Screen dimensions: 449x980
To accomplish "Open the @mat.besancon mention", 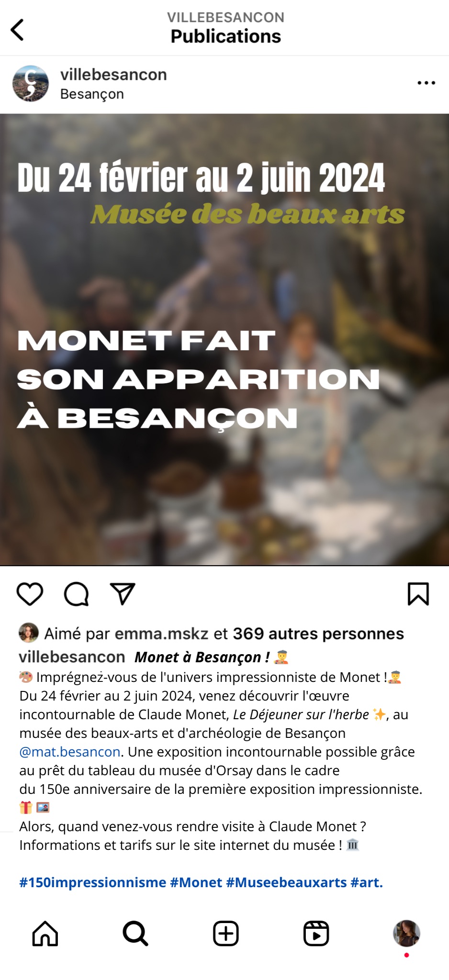I will (70, 752).
